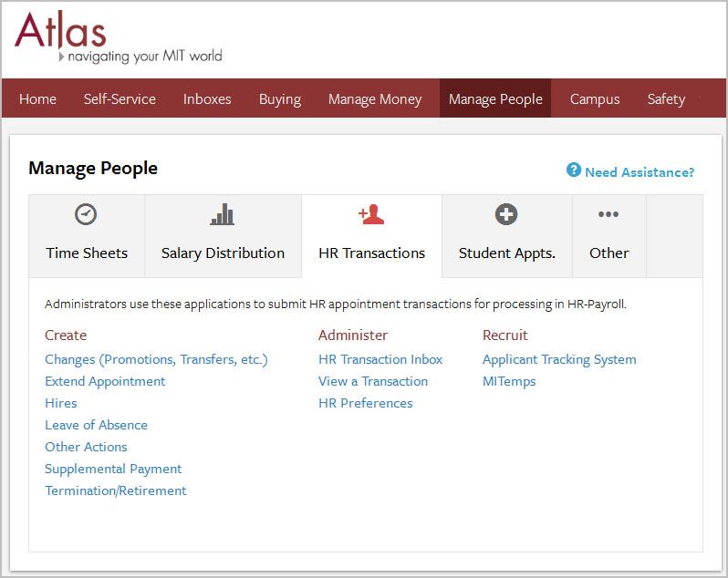Click the Salary Distribution bar chart icon
This screenshot has width=728, height=578.
pos(223,214)
